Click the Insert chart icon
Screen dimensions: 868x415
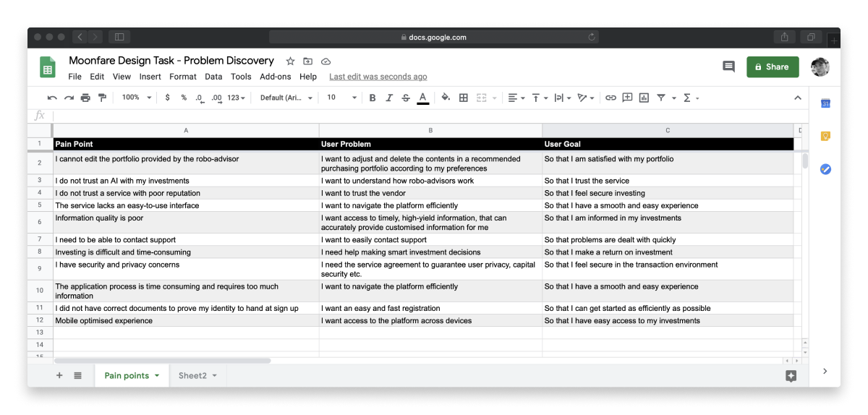click(644, 98)
